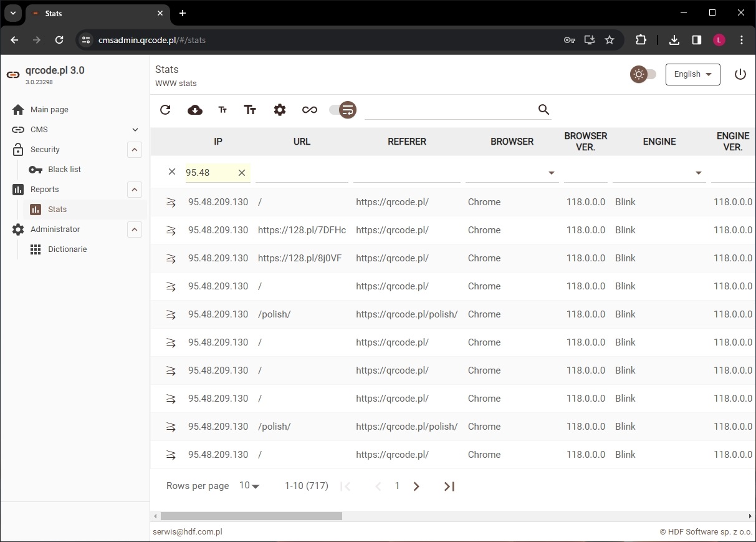The width and height of the screenshot is (756, 542).
Task: Navigate to the last page of results
Action: click(449, 486)
